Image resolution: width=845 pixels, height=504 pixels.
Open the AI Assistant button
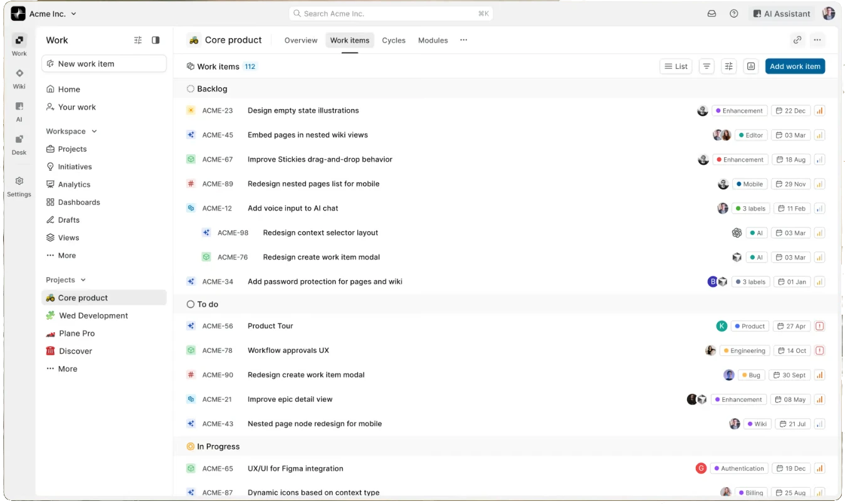click(782, 14)
